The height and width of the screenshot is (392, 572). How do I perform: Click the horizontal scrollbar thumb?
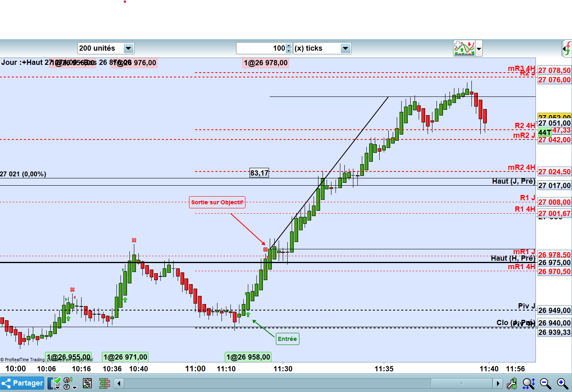click(461, 383)
